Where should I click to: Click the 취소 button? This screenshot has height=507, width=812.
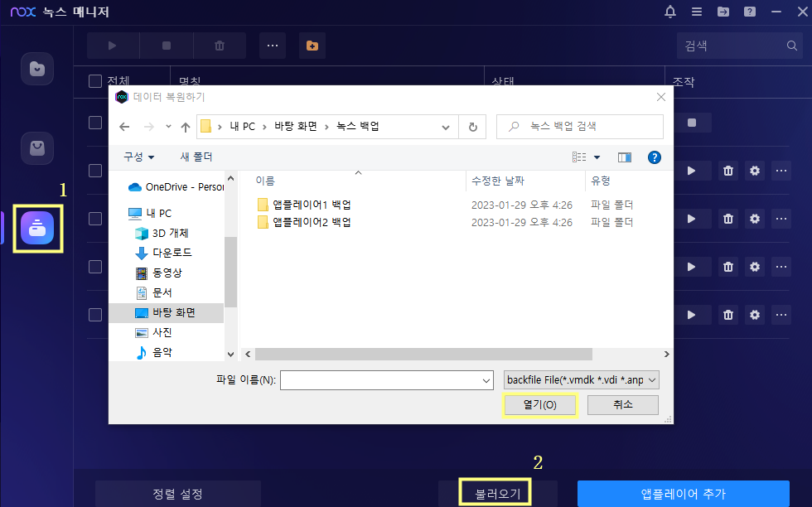(x=623, y=405)
